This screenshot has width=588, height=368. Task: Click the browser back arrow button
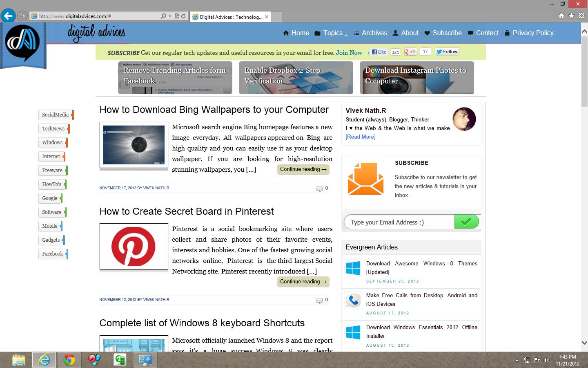click(8, 16)
